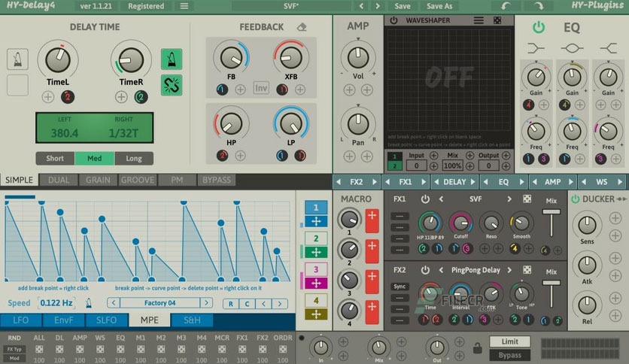Open the Factory 04 shape preset selector
The height and width of the screenshot is (364, 629).
click(x=160, y=302)
